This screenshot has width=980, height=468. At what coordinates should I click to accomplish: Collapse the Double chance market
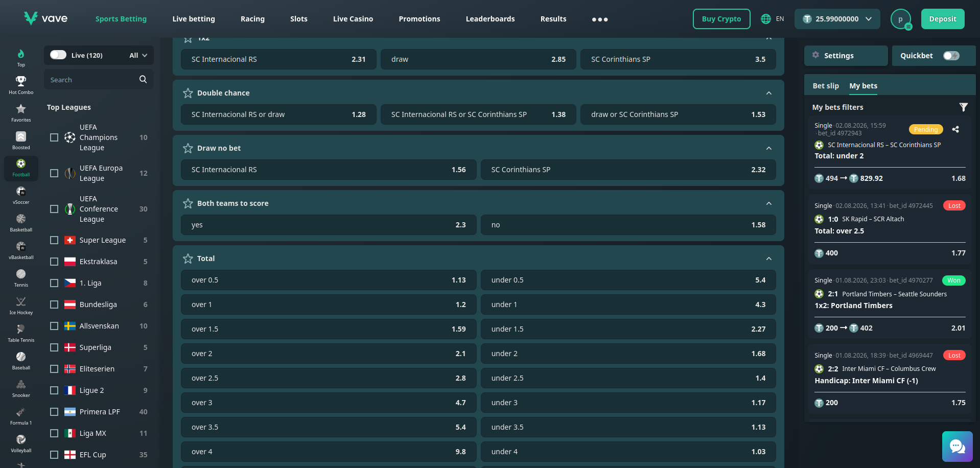pyautogui.click(x=769, y=93)
